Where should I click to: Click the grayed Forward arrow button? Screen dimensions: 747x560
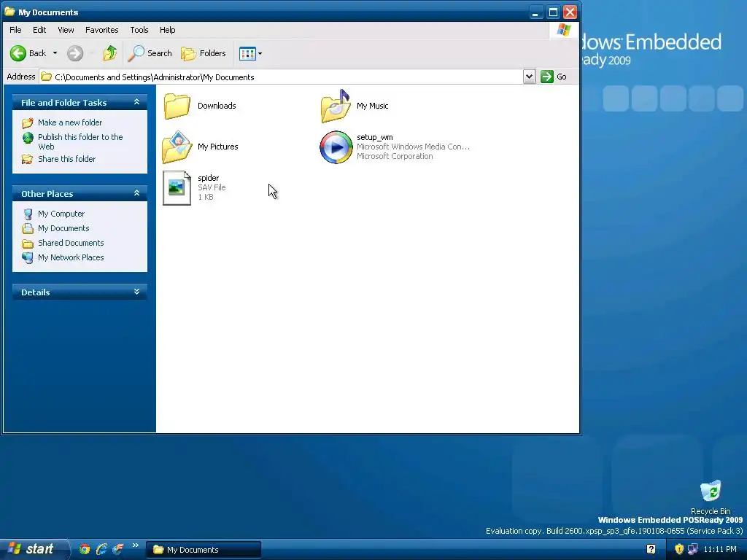coord(75,53)
